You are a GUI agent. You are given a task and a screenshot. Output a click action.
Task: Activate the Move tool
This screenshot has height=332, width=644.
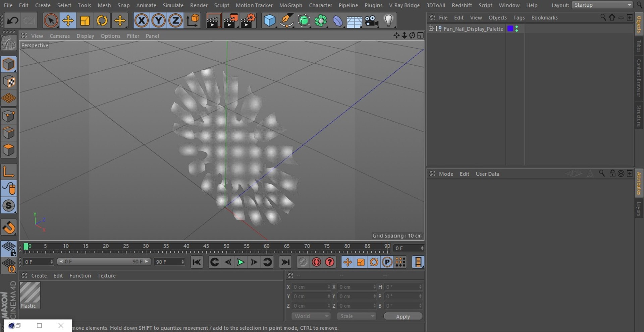pyautogui.click(x=68, y=21)
